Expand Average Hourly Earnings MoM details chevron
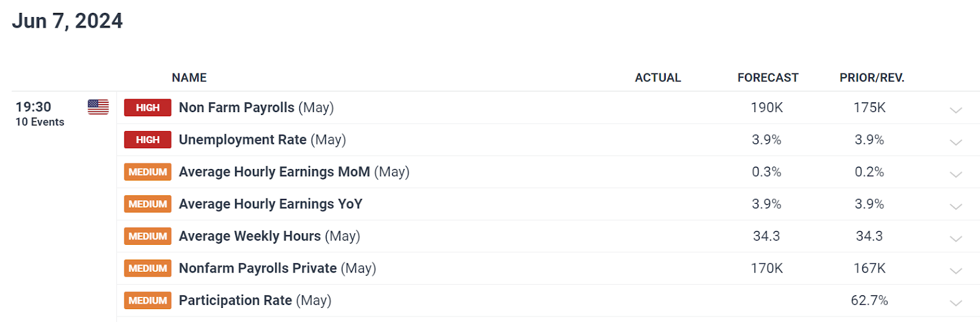The height and width of the screenshot is (322, 980). [956, 174]
